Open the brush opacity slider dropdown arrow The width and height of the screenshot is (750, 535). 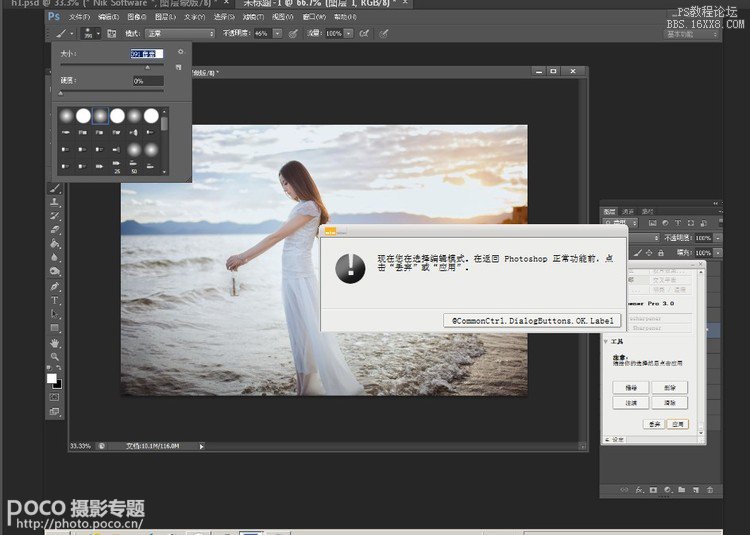277,33
